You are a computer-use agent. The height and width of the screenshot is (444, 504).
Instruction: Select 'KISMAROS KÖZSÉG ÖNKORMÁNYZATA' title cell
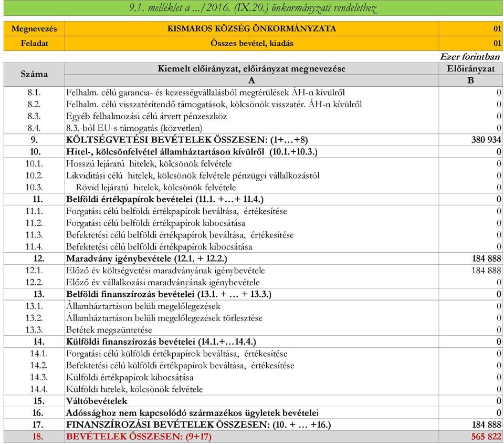point(251,28)
